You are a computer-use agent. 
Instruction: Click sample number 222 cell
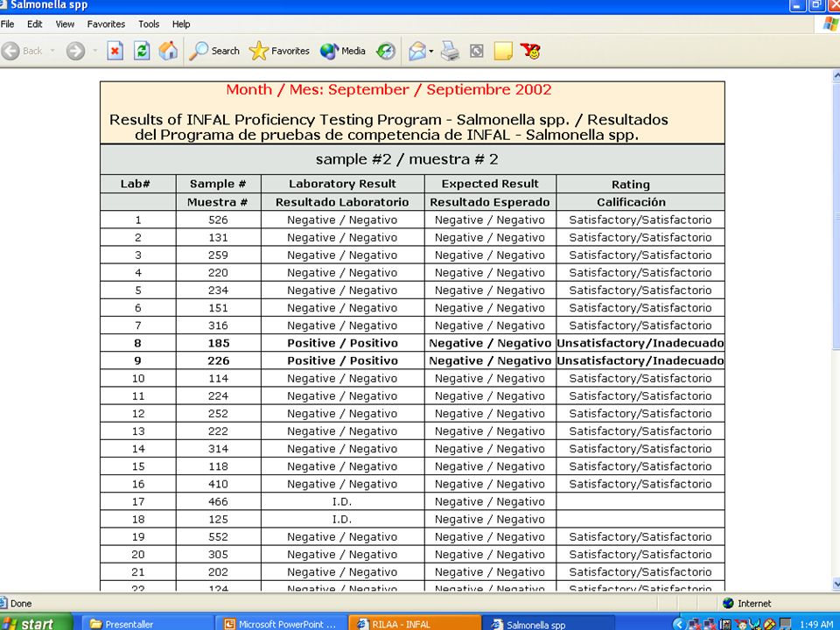coord(218,430)
